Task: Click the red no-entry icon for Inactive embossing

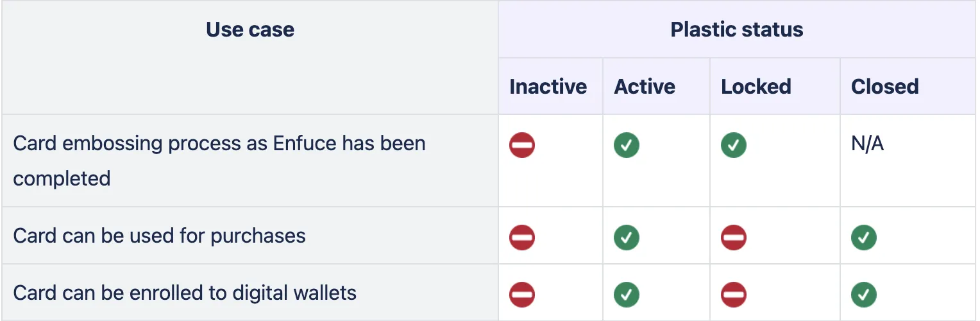Action: tap(522, 145)
